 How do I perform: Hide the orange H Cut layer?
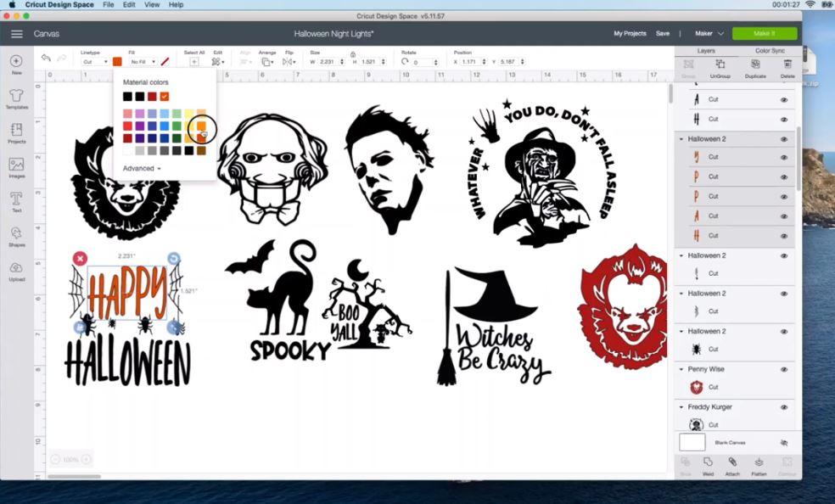pyautogui.click(x=784, y=236)
